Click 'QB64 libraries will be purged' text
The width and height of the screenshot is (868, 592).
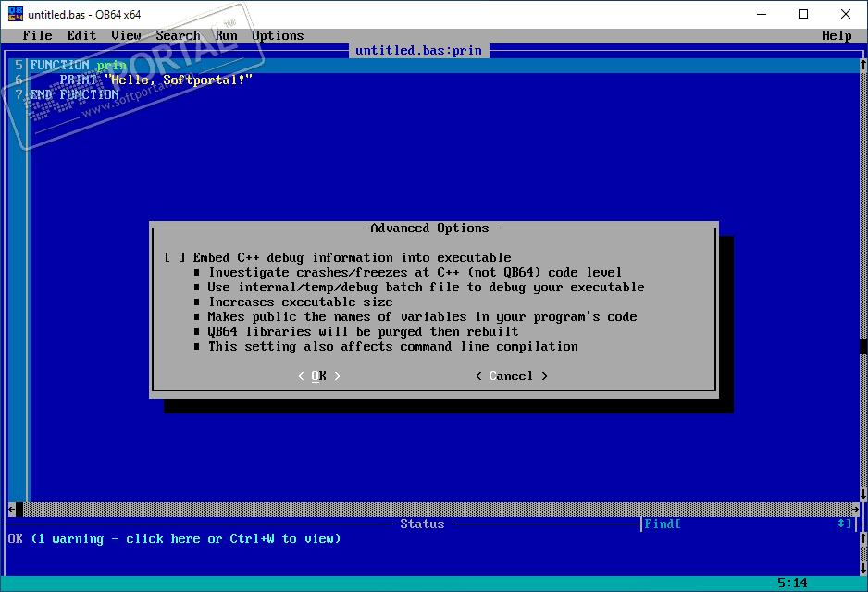point(363,332)
